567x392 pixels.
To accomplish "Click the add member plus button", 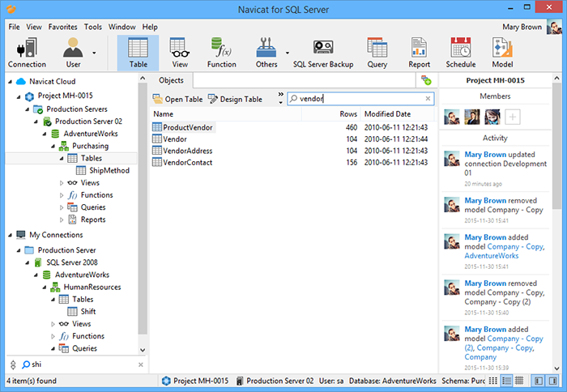I will (x=513, y=117).
